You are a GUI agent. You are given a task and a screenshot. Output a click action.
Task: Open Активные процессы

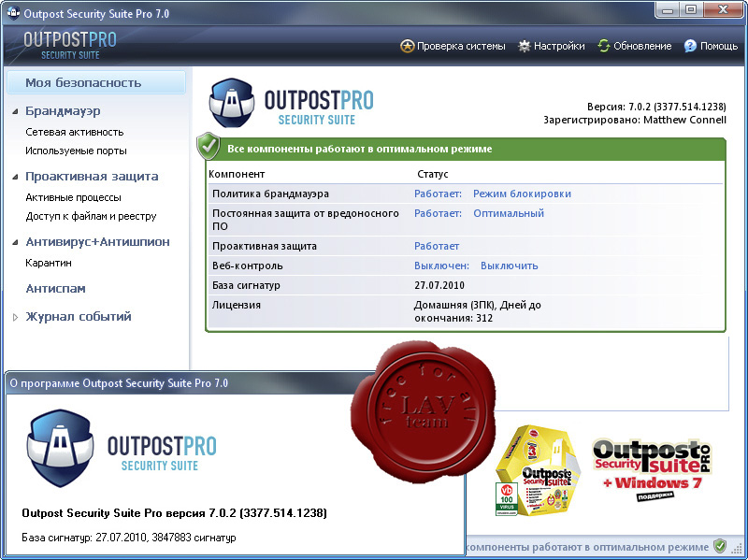(73, 197)
